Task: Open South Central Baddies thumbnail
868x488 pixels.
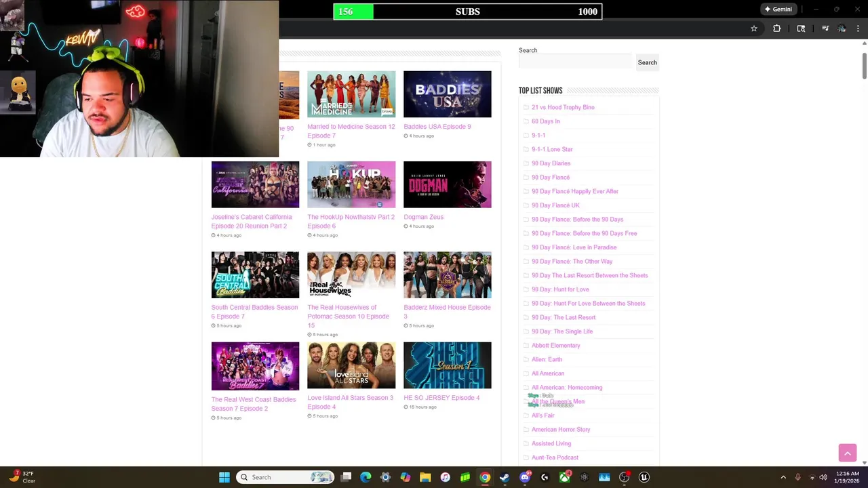Action: (x=255, y=275)
